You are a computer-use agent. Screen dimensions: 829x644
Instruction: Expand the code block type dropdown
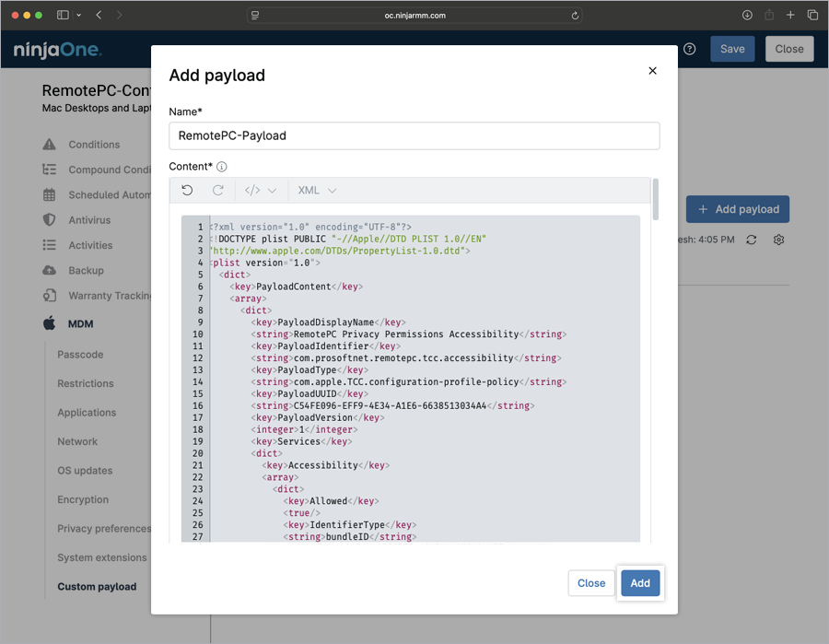pyautogui.click(x=261, y=191)
